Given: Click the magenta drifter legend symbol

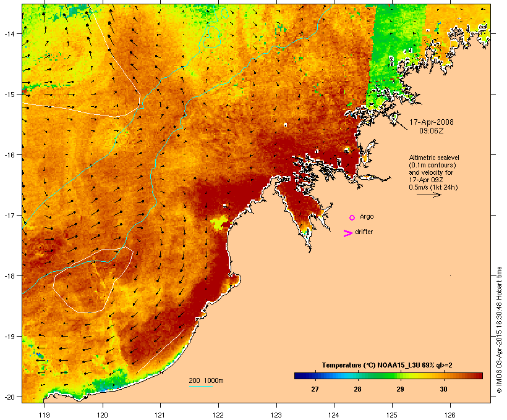Looking at the screenshot, I should [348, 233].
